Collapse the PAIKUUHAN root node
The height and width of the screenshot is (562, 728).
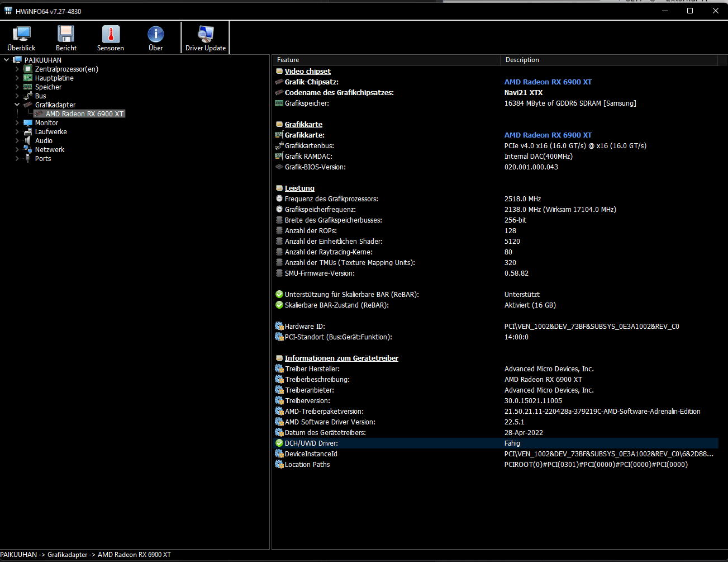[6, 60]
